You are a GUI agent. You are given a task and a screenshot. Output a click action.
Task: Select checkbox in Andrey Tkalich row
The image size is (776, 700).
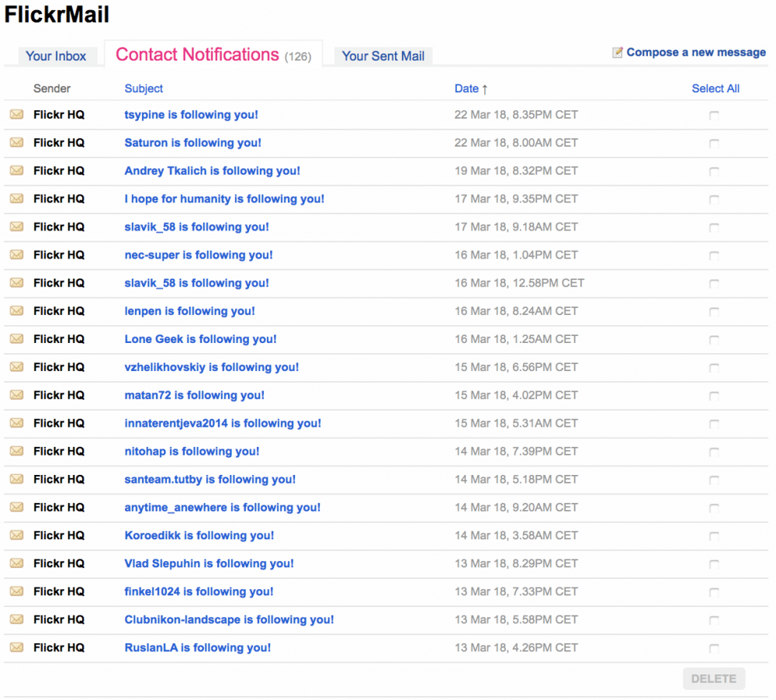coord(714,172)
